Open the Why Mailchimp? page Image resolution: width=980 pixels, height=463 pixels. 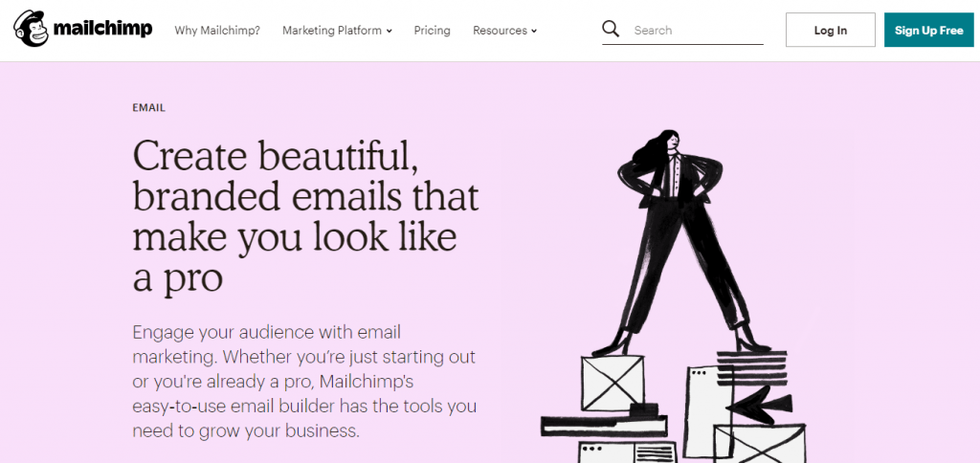[217, 30]
